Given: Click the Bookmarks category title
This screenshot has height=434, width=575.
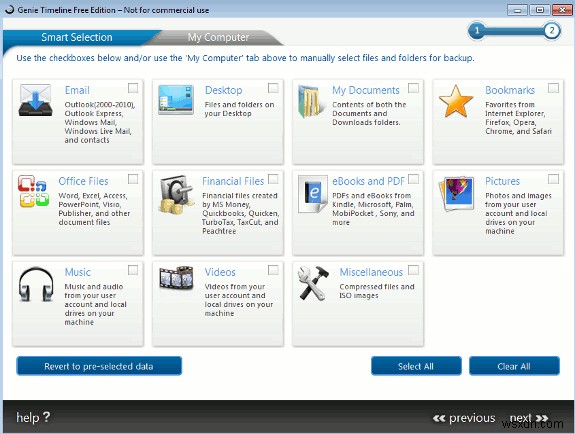Looking at the screenshot, I should (x=510, y=90).
